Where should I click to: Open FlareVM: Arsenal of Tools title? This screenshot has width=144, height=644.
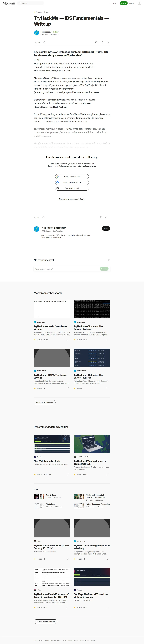(x=47, y=461)
